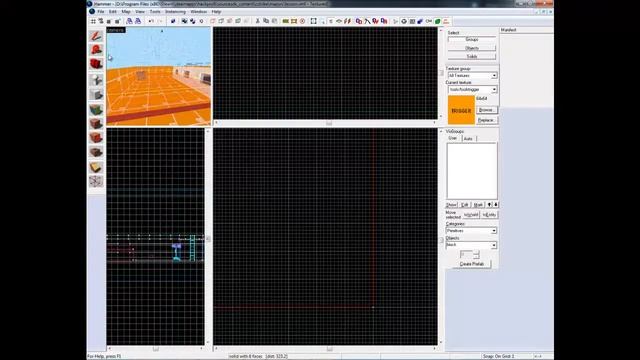Select the Clipping tool in left palette
Screen dimensions: 640x360
click(96, 167)
